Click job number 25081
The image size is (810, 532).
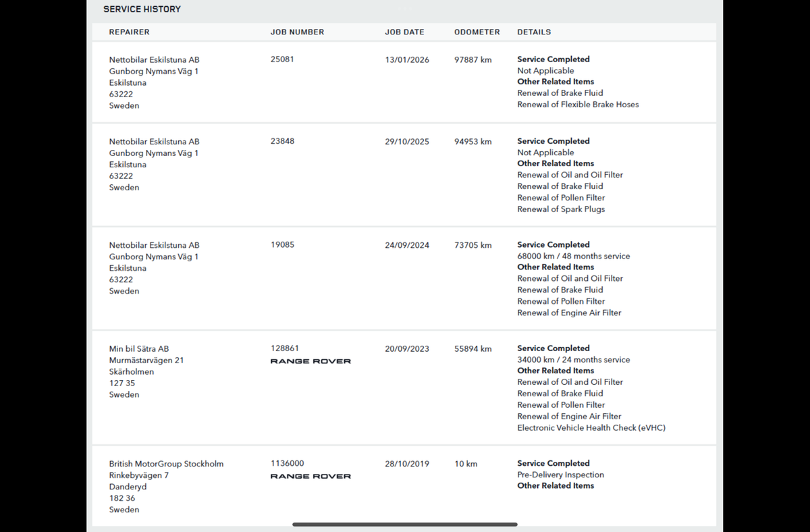coord(282,59)
